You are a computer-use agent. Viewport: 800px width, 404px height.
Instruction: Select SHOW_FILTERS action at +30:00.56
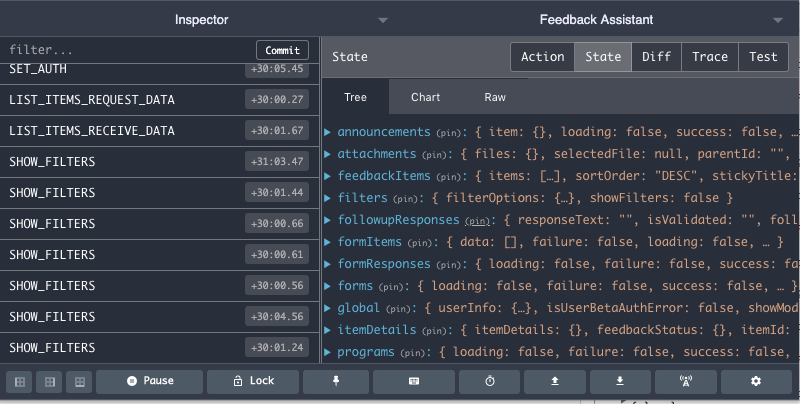pyautogui.click(x=159, y=286)
